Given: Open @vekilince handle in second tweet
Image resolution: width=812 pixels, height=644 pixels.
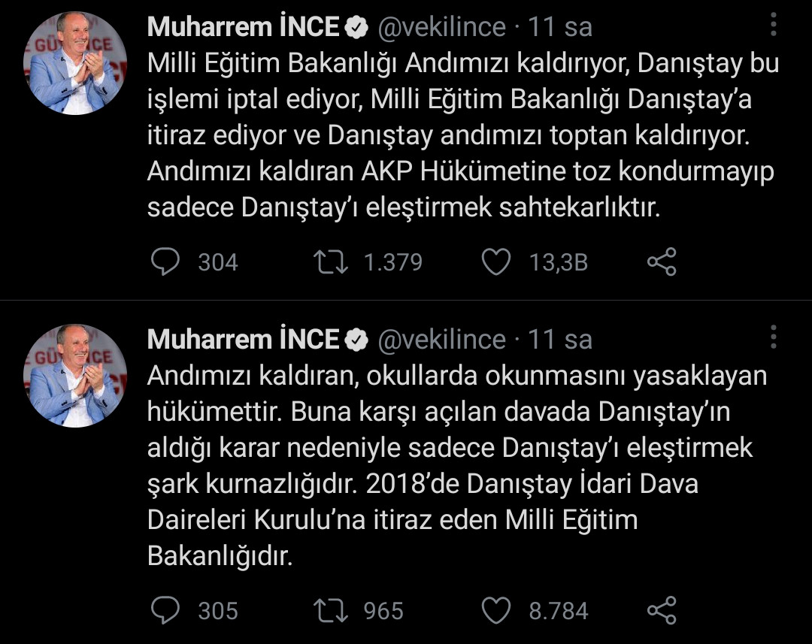Looking at the screenshot, I should [441, 340].
